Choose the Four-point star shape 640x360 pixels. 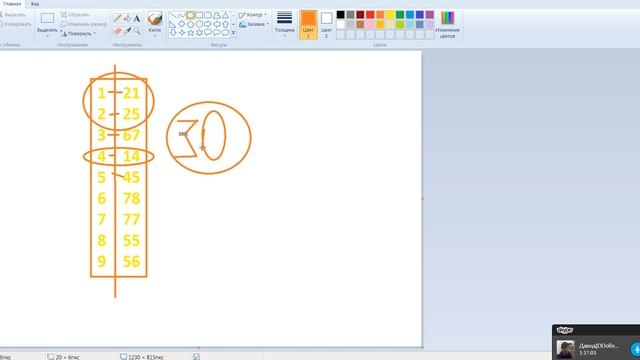[182, 33]
